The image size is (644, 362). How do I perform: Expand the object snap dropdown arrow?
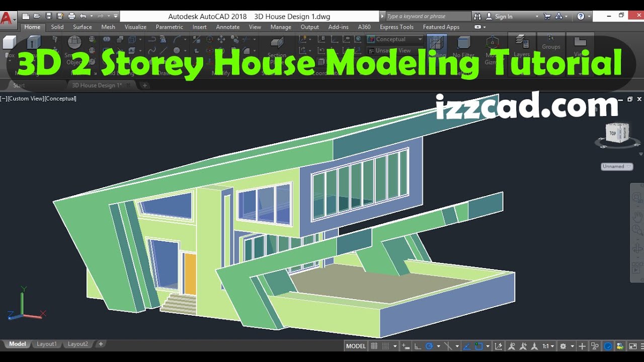point(488,346)
